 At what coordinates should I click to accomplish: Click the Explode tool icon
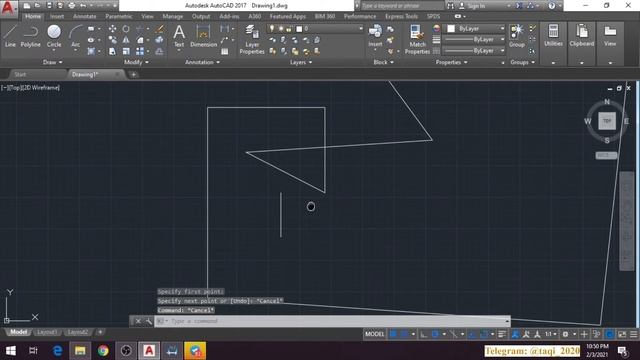pyautogui.click(x=160, y=40)
